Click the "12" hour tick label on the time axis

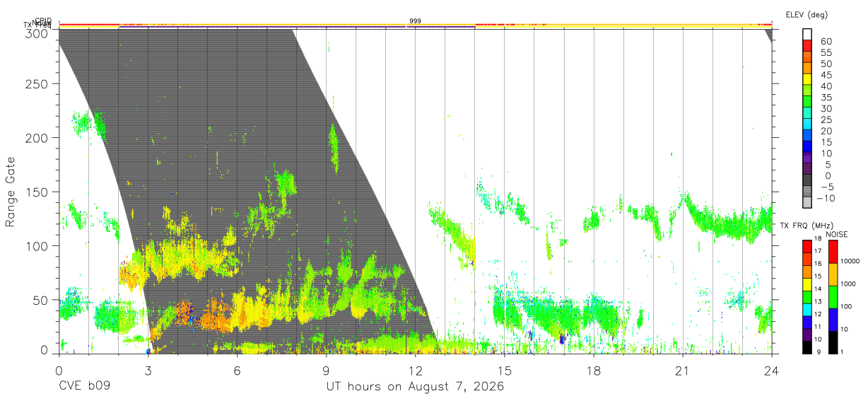(x=415, y=370)
